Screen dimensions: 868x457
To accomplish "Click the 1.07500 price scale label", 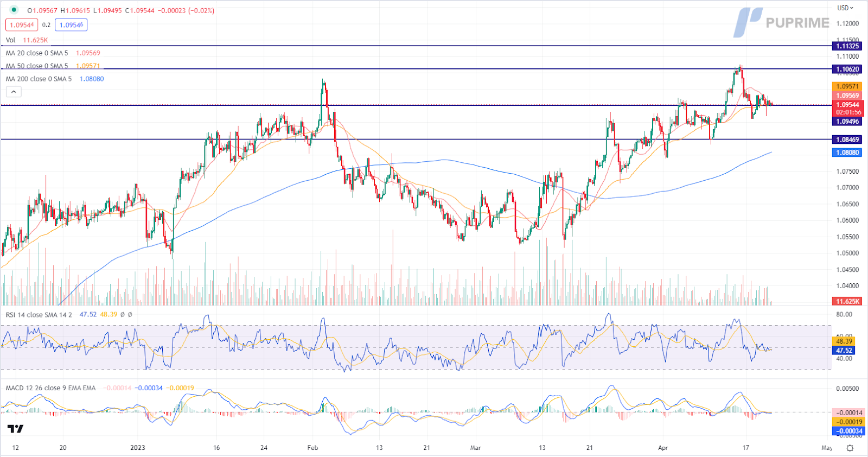I will pyautogui.click(x=847, y=172).
